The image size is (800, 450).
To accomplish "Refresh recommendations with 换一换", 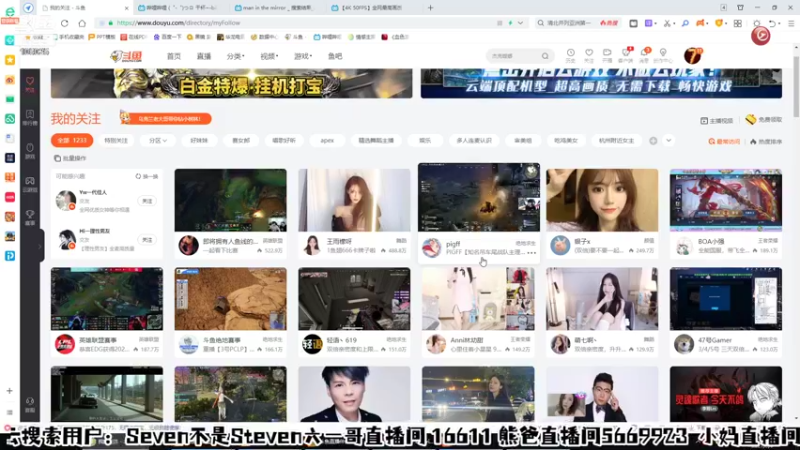I will pyautogui.click(x=147, y=176).
